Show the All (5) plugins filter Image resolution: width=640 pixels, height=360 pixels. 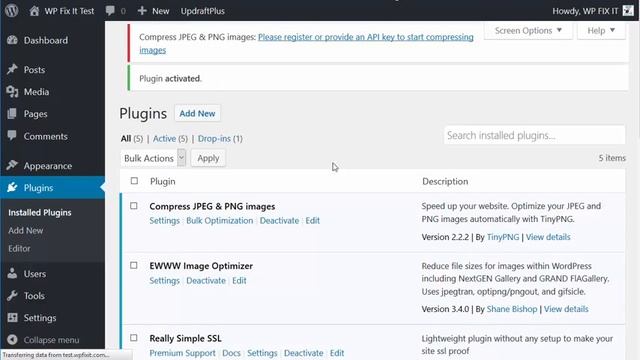click(x=132, y=138)
